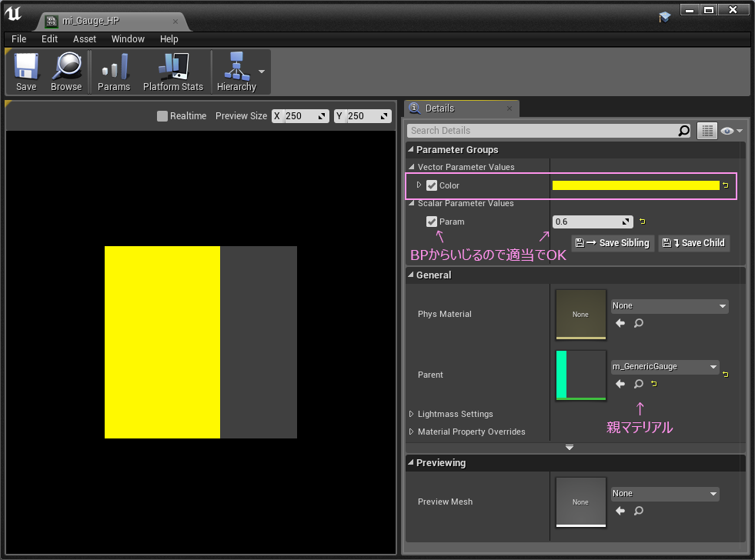Screen dimensions: 755x560
Task: Open the view options eye dropdown
Action: pyautogui.click(x=731, y=131)
